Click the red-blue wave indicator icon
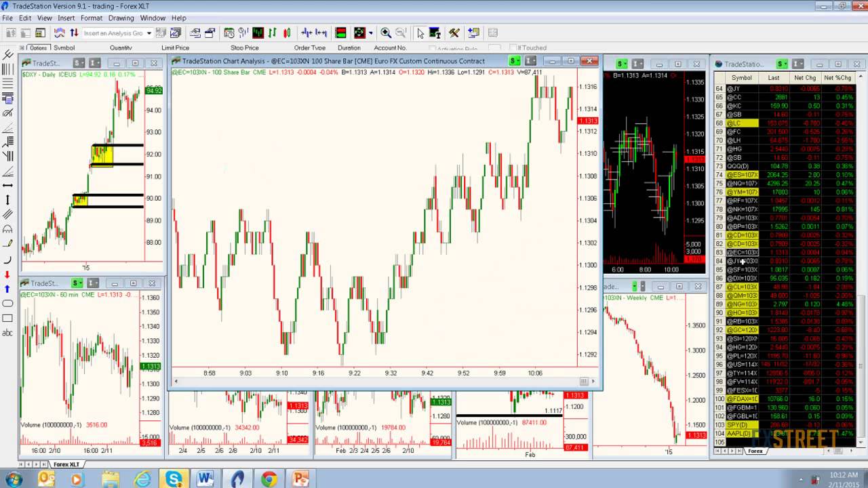The image size is (868, 488). point(59,33)
